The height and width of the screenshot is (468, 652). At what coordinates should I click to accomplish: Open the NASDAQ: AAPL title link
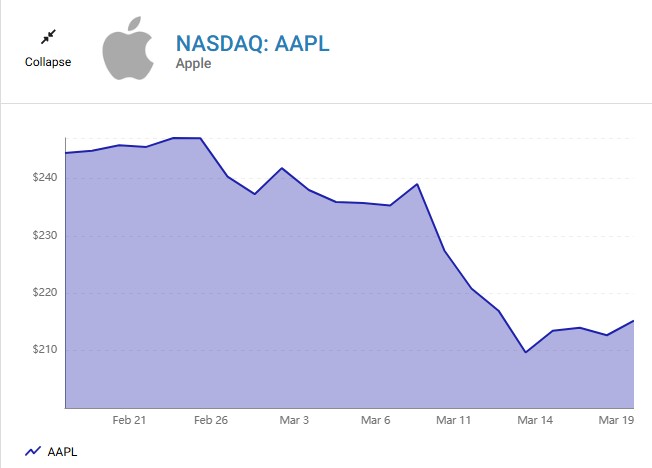[x=252, y=43]
